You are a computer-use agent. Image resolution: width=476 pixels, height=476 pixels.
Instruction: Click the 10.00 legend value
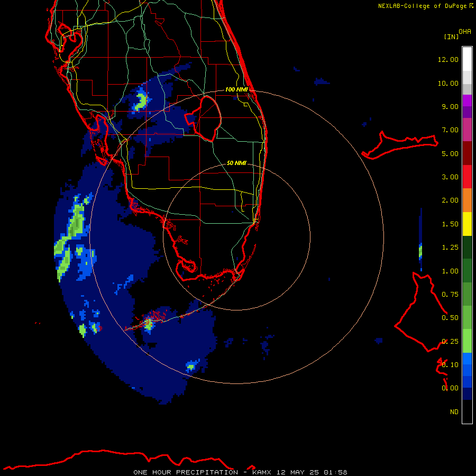click(x=448, y=83)
